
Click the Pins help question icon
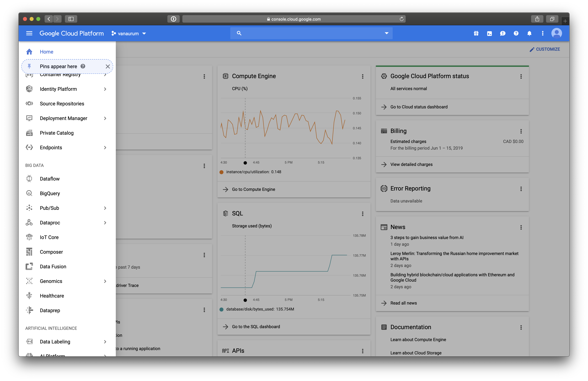(x=83, y=66)
